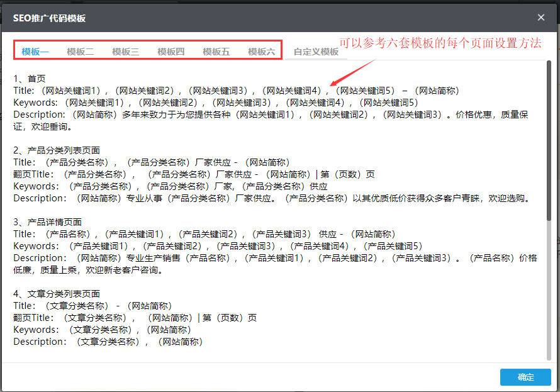Click the 1、首页 section heading
The image size is (560, 392).
coord(30,79)
